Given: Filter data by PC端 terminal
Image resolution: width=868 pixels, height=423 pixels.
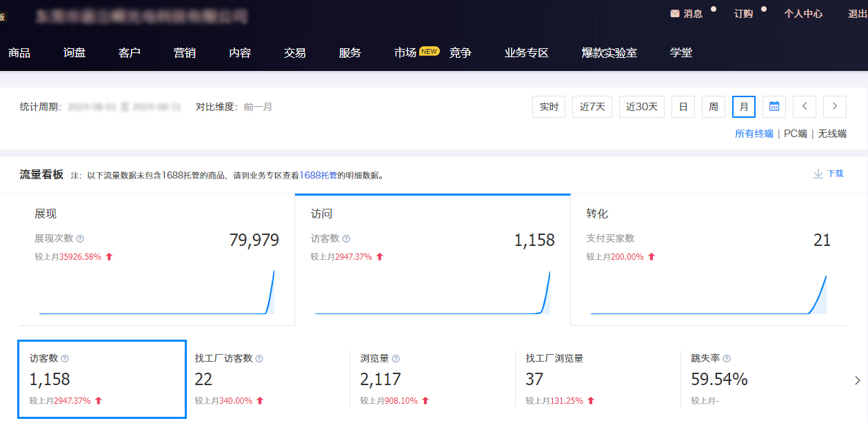Looking at the screenshot, I should [795, 134].
